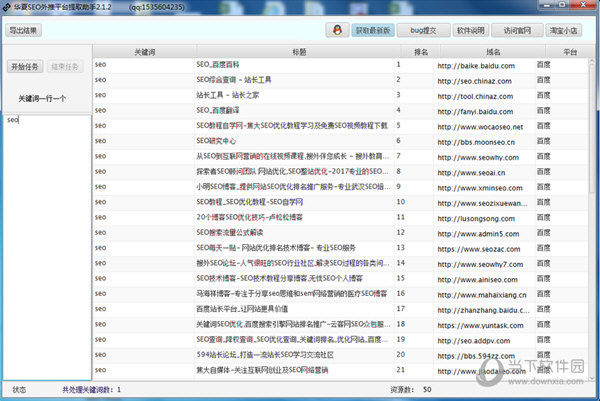Click the QQ penguin icon button
Screen dimensions: 600x401
click(337, 30)
